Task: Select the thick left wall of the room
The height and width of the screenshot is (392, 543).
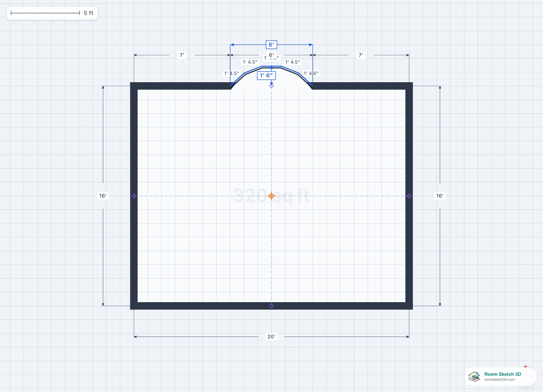Action: (134, 196)
